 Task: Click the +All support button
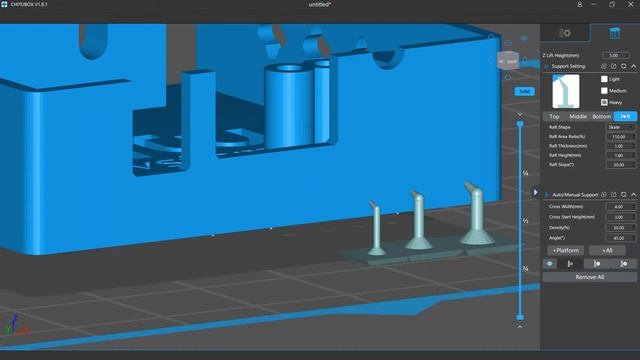[607, 250]
